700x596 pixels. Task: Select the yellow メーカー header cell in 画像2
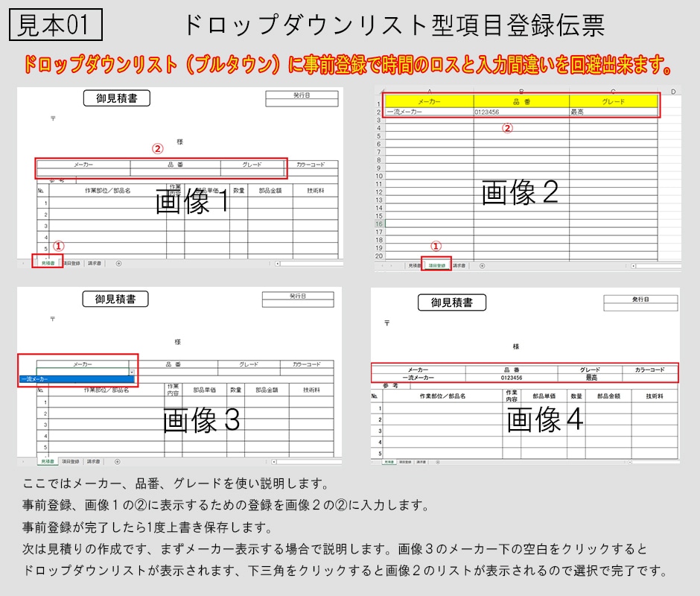coord(429,102)
